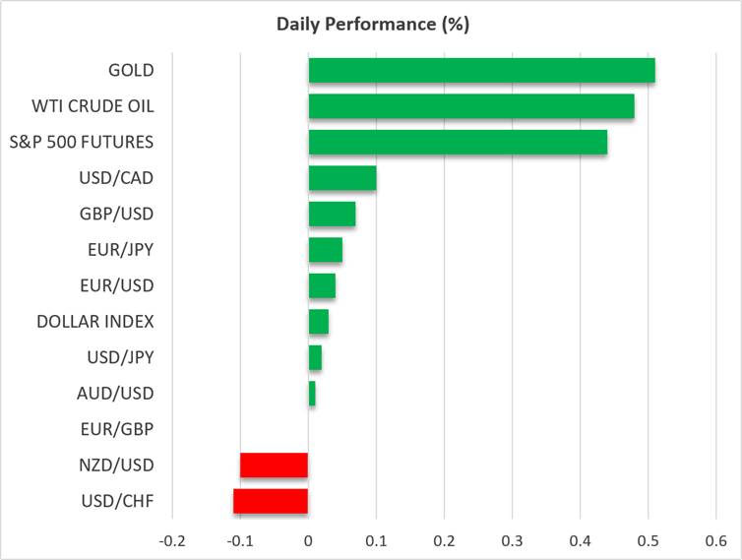The image size is (742, 560).
Task: Click the red NZD/USD bar
Action: (274, 466)
